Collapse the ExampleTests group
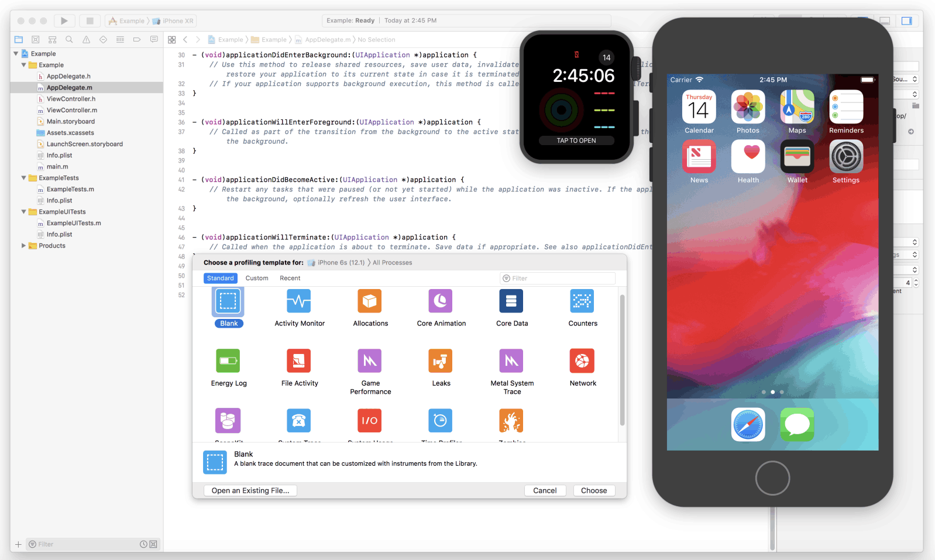This screenshot has height=560, width=935. click(23, 178)
